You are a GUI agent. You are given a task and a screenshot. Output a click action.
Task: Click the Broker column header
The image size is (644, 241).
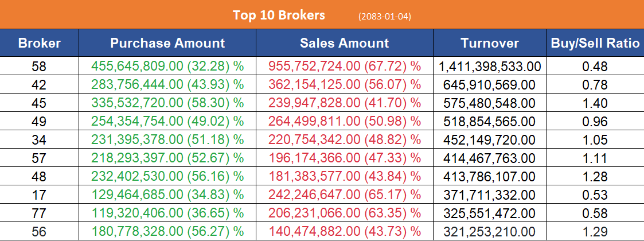(x=39, y=43)
